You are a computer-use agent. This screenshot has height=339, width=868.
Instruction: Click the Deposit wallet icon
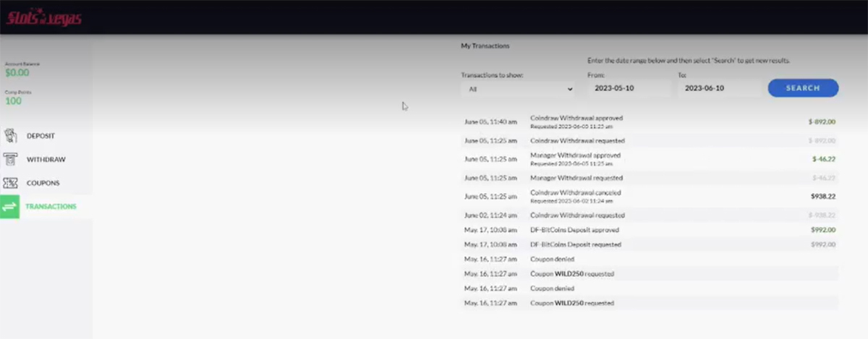(x=11, y=136)
